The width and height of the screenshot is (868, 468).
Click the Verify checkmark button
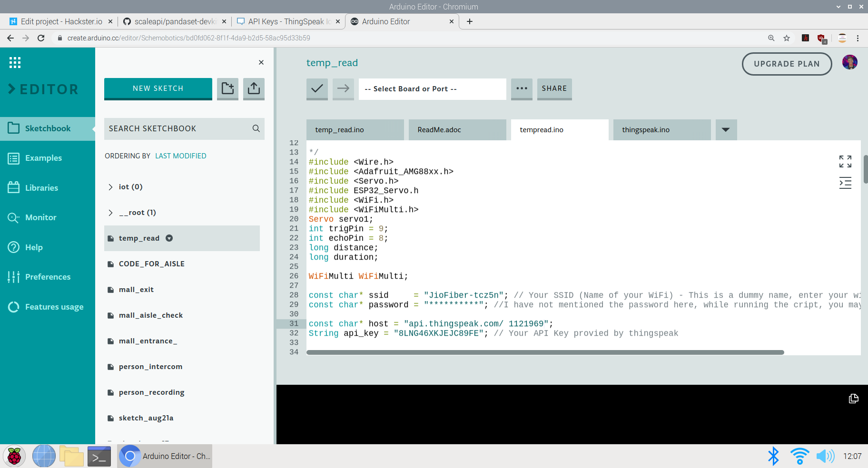tap(317, 88)
